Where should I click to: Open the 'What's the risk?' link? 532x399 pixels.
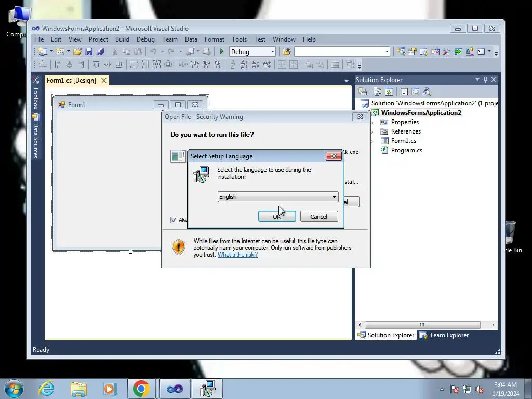[237, 255]
